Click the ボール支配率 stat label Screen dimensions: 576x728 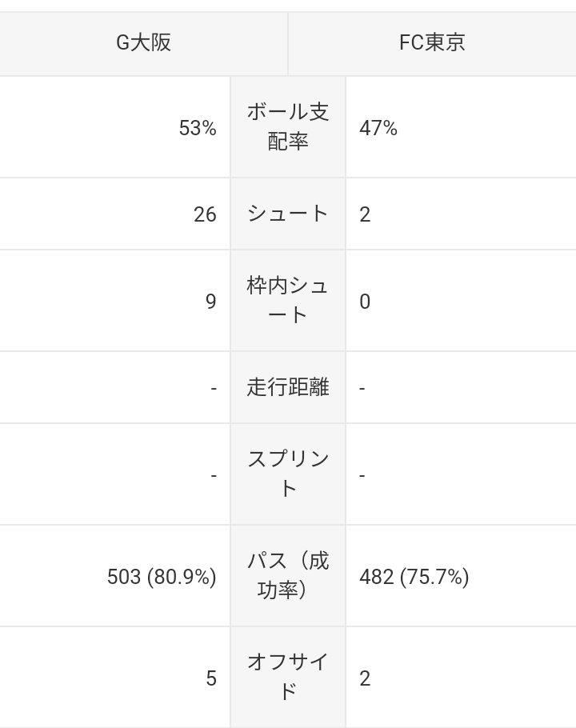pyautogui.click(x=288, y=127)
